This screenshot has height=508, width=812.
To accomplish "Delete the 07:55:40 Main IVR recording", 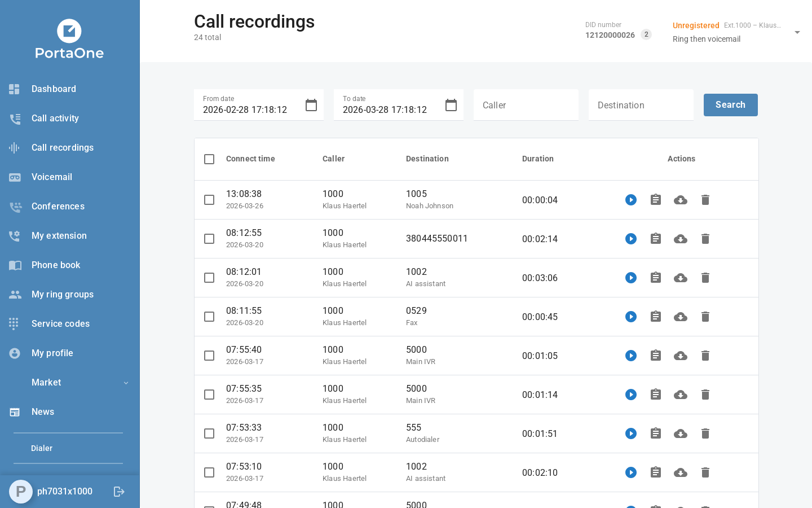I will click(705, 356).
